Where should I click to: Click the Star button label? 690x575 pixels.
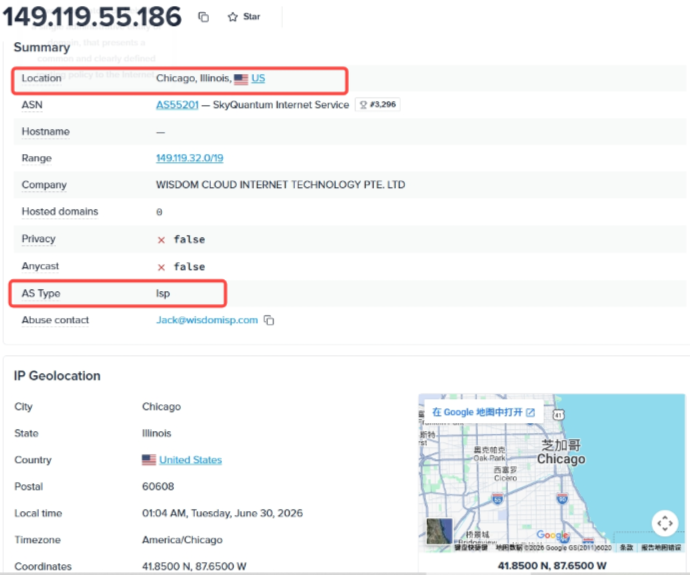coord(252,17)
